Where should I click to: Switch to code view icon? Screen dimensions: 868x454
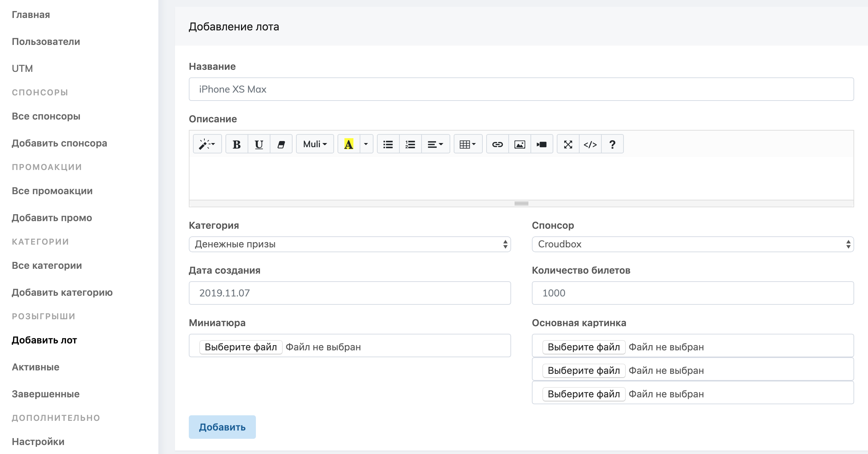[590, 144]
